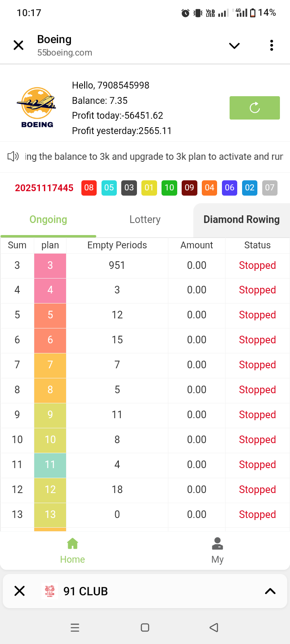Open the Diamond Rowing tab

coord(241,219)
